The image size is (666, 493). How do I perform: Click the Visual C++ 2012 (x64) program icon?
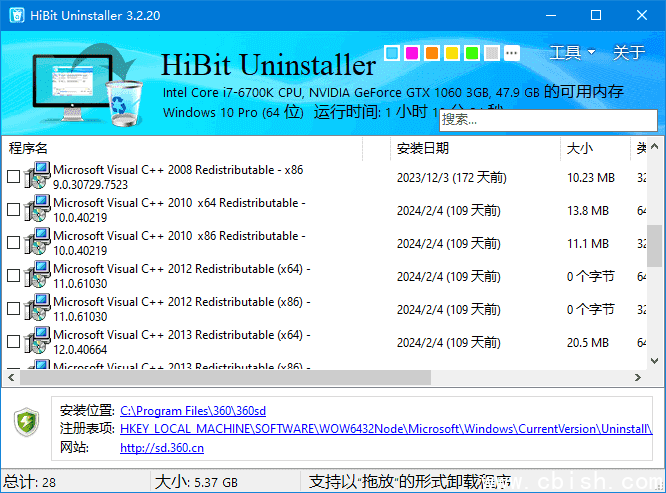37,276
